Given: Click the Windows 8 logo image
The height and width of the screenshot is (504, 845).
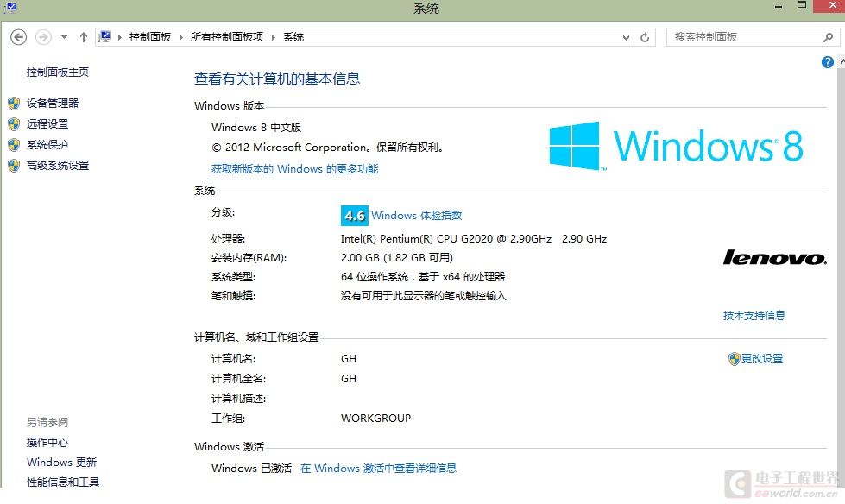Looking at the screenshot, I should tap(677, 146).
